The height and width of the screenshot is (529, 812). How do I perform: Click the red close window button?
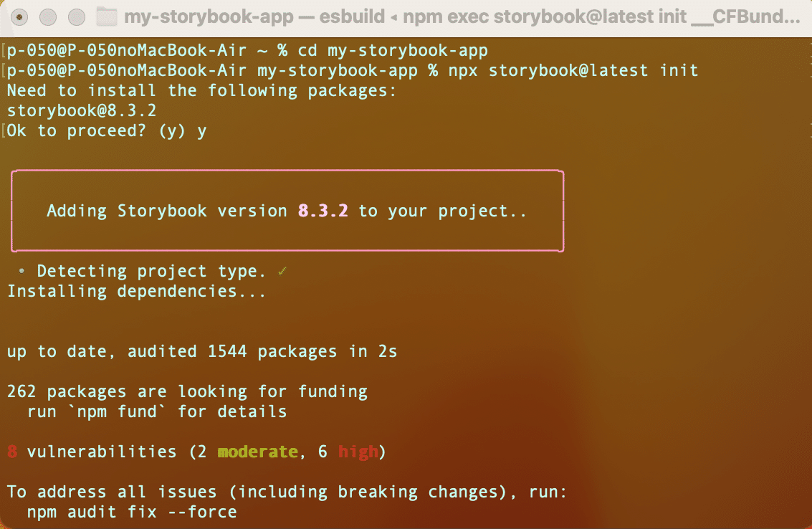[x=19, y=17]
